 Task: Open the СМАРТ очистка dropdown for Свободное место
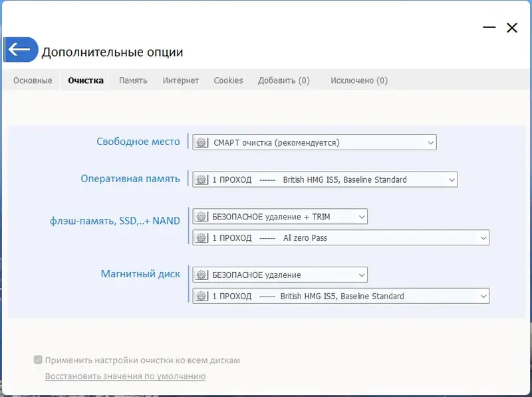430,142
